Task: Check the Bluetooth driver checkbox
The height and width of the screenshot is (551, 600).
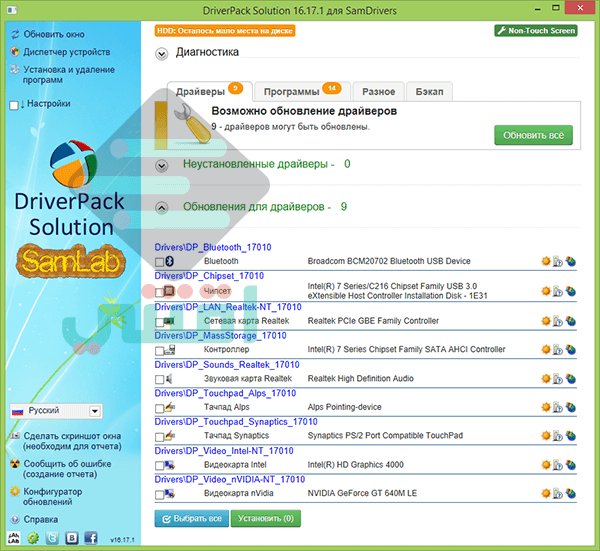Action: pos(159,262)
